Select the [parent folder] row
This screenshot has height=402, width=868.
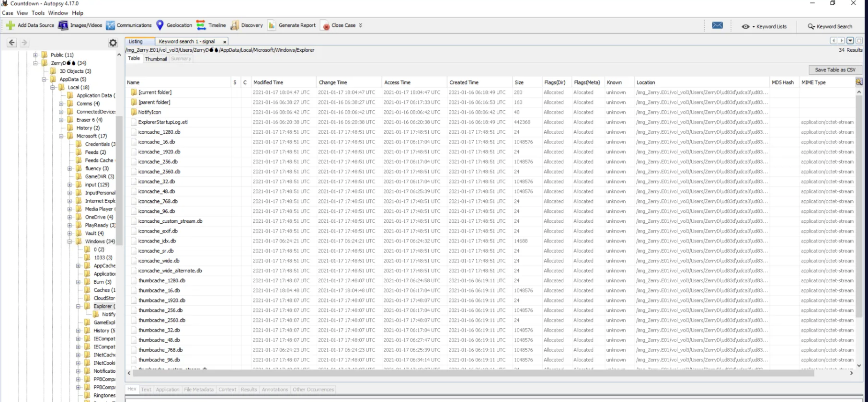(x=491, y=102)
